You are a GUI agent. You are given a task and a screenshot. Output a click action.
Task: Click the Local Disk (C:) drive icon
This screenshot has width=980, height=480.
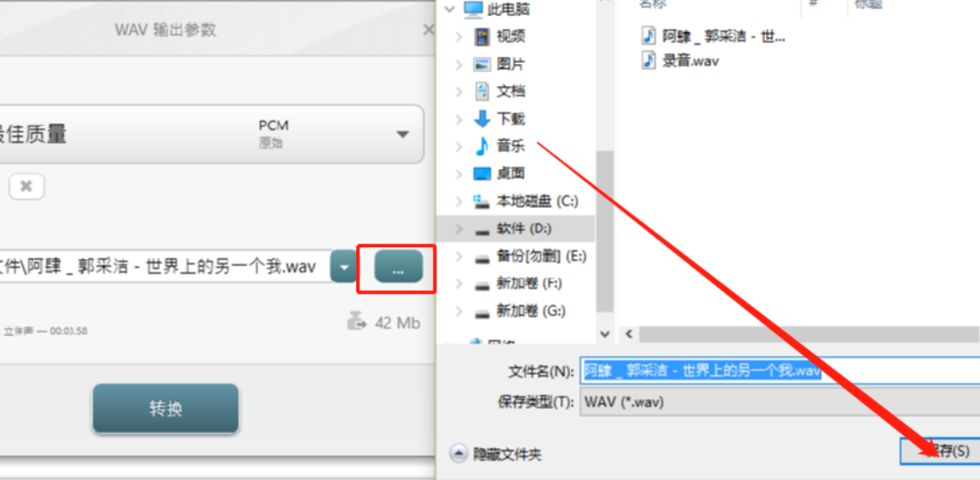click(x=482, y=200)
